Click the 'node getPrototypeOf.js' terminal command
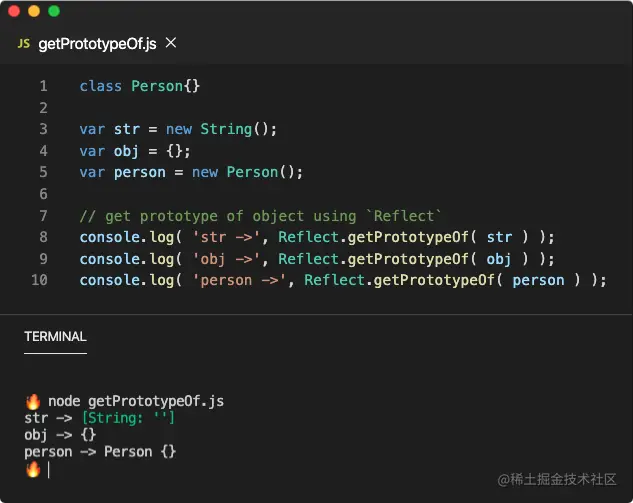 point(136,401)
